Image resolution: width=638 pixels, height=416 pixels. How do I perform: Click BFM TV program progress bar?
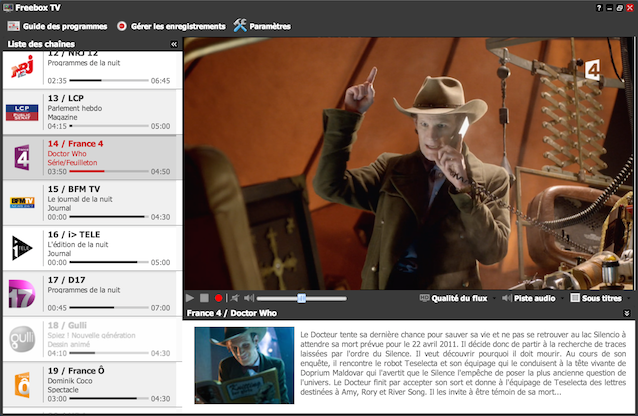(x=109, y=217)
